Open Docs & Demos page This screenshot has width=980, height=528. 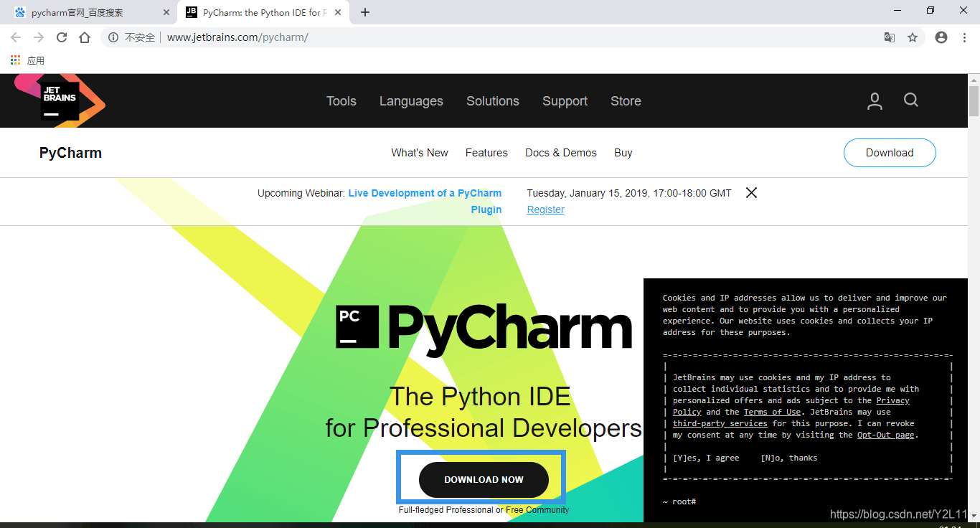561,153
